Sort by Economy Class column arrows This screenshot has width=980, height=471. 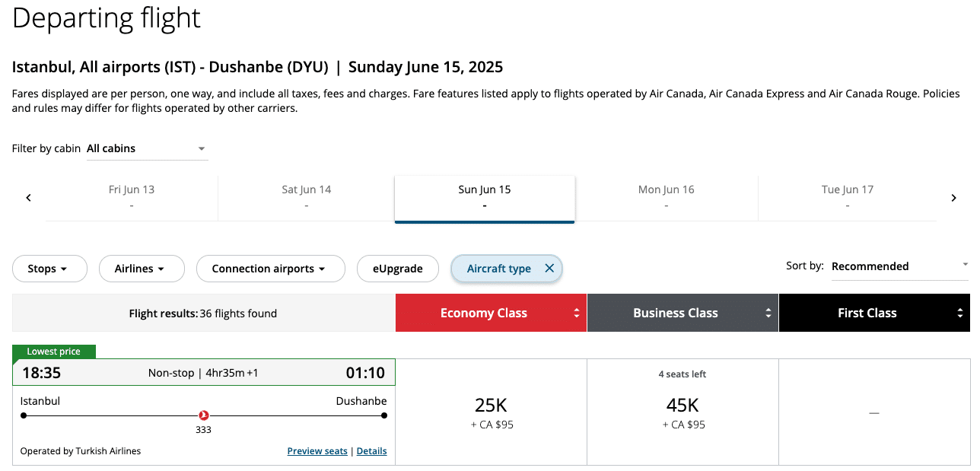point(577,313)
